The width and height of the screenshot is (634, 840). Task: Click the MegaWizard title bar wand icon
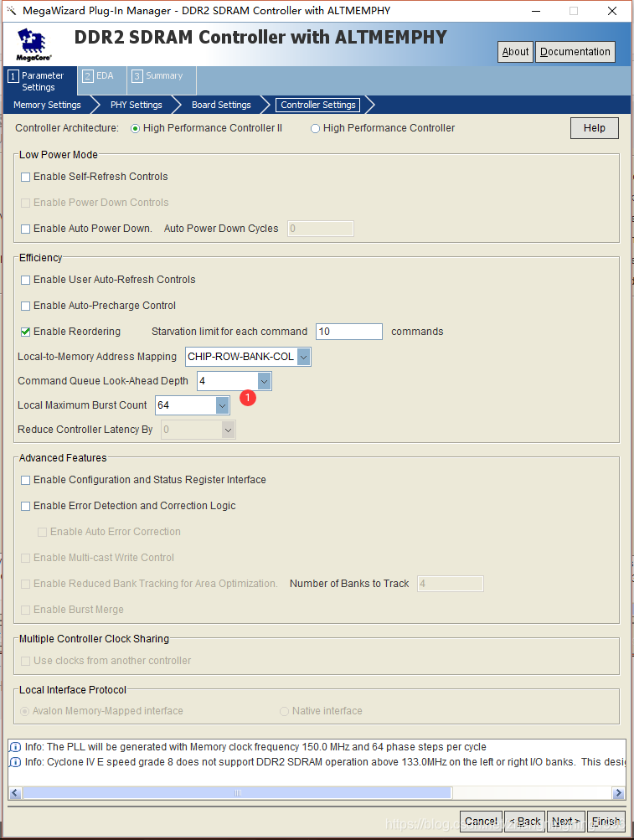tap(12, 10)
